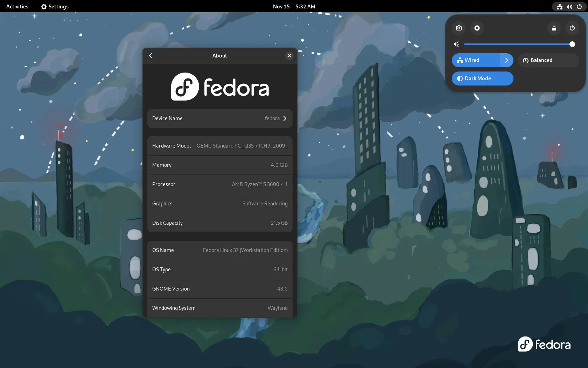
Task: Open Settings via quick settings gear icon
Action: 477,28
